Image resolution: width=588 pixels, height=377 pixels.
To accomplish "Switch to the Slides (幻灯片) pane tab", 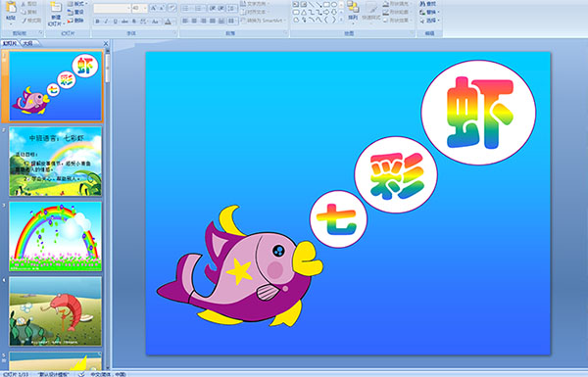I will coord(10,43).
